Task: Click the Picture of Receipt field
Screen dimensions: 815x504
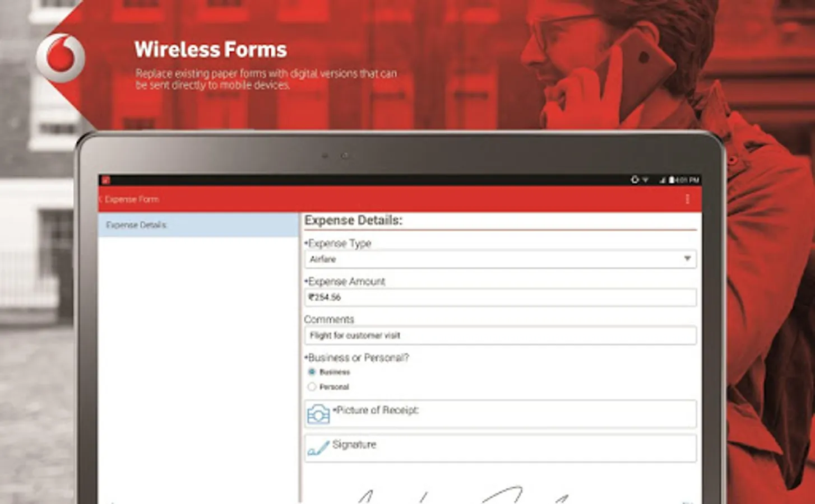Action: pyautogui.click(x=500, y=414)
